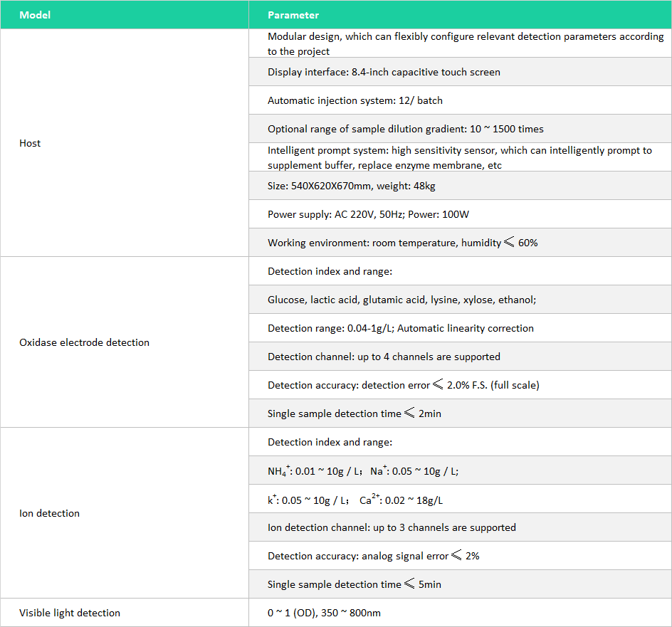
Task: Click the Model column header
Action: point(35,15)
